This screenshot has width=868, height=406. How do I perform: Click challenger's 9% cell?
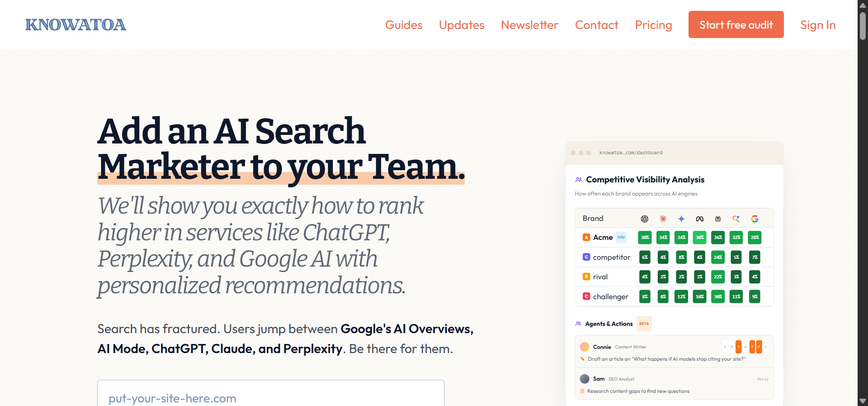[755, 296]
